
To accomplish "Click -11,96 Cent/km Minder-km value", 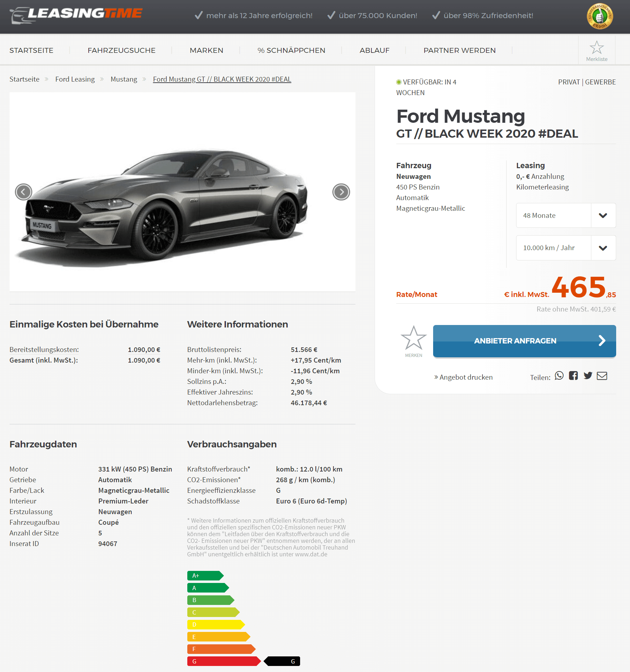I will (315, 371).
